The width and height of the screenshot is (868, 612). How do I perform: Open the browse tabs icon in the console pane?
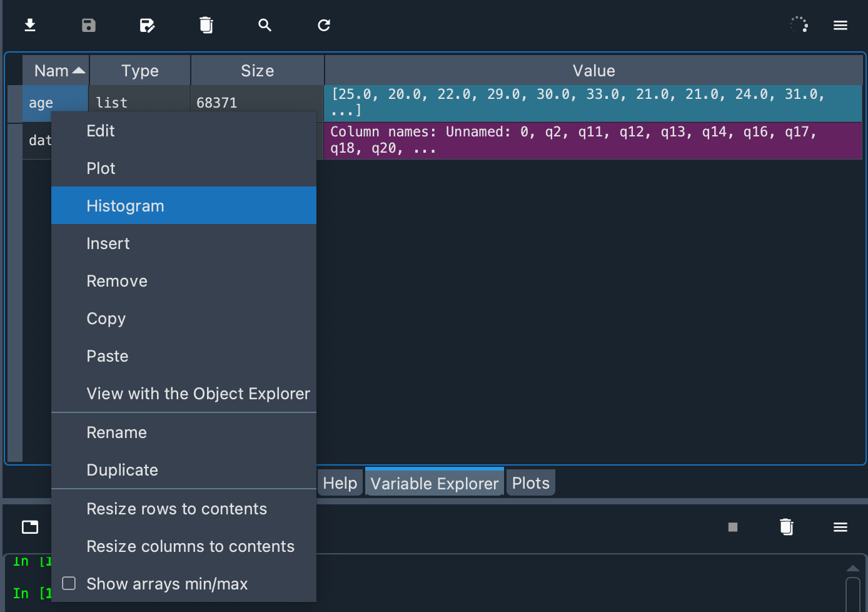29,527
